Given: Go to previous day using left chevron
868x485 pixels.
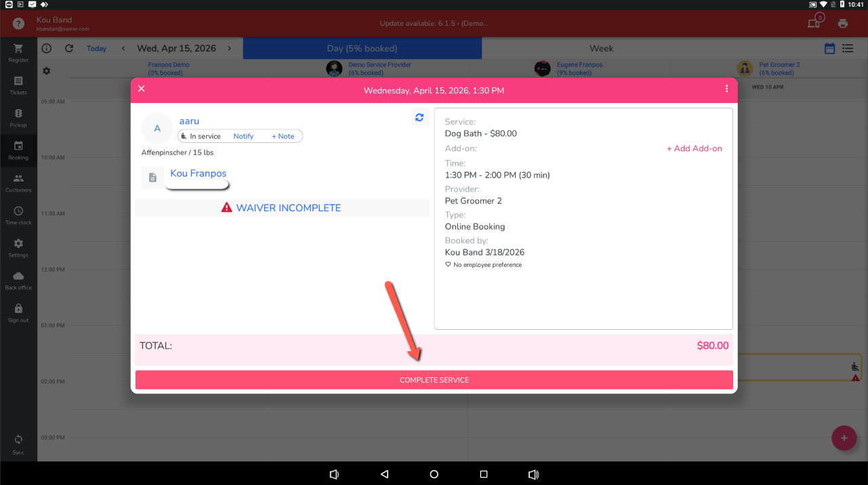Looking at the screenshot, I should [x=123, y=48].
